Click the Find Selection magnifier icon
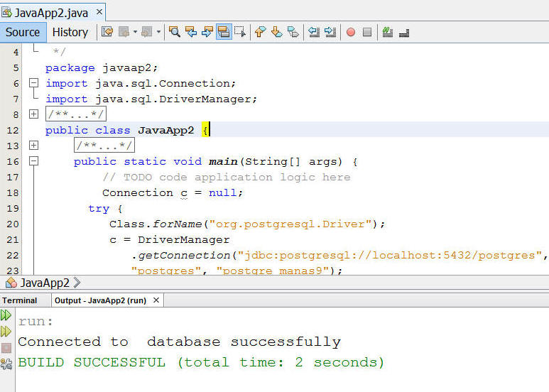Screen dimensions: 549x392 (175, 32)
